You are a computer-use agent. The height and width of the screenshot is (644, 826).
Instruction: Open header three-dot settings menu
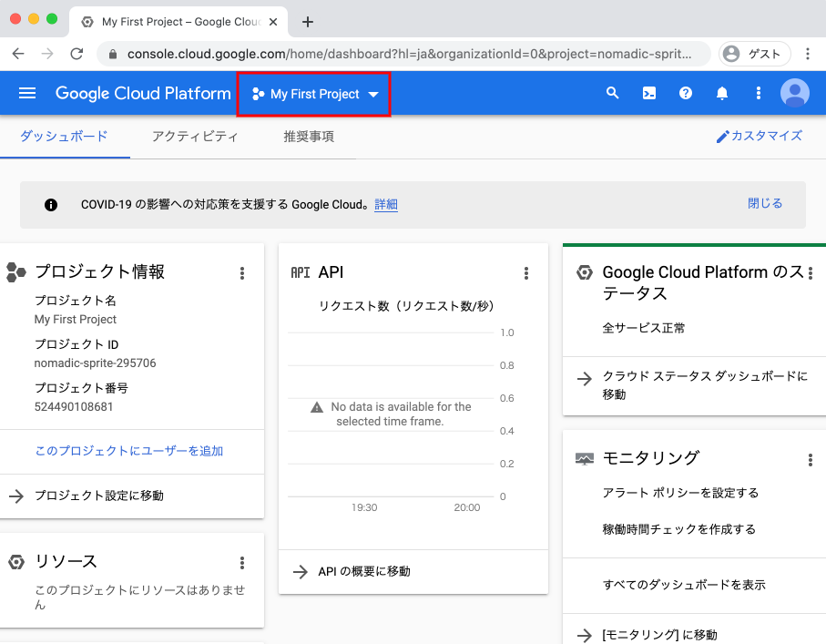(x=759, y=93)
